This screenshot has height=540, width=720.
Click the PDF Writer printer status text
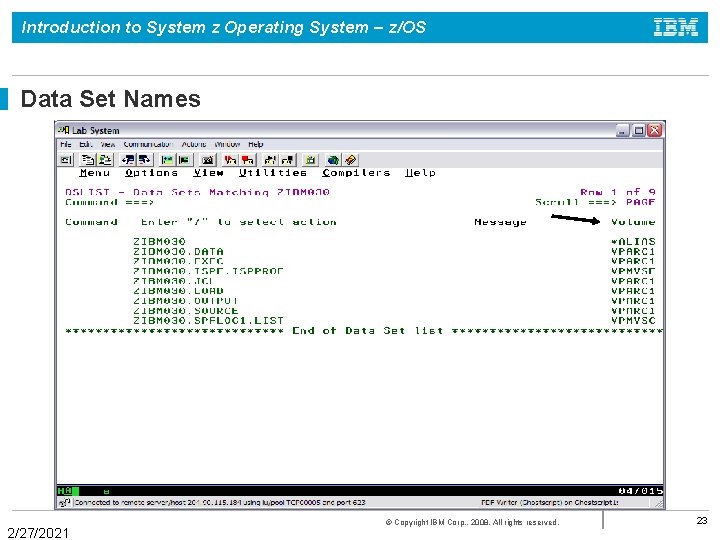click(x=550, y=503)
